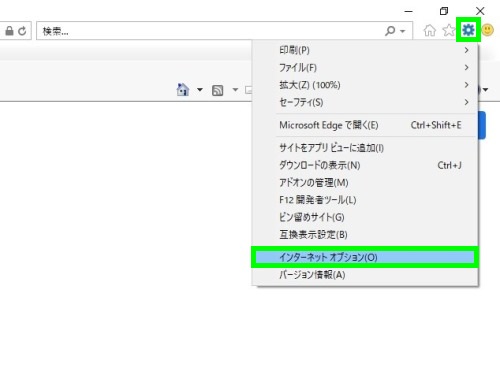Expand search provider dropdown arrow
Image resolution: width=500 pixels, height=375 pixels.
[x=403, y=31]
